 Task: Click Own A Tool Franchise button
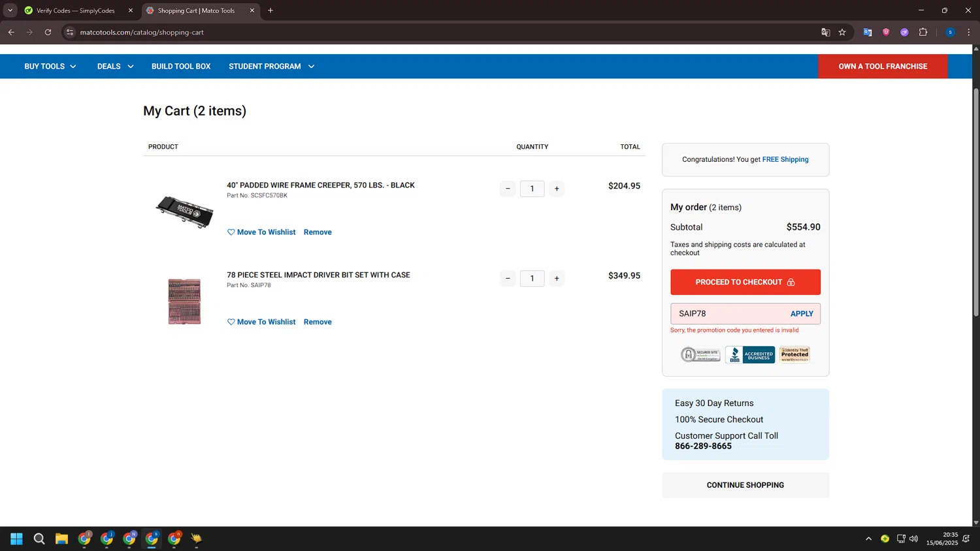pos(883,67)
